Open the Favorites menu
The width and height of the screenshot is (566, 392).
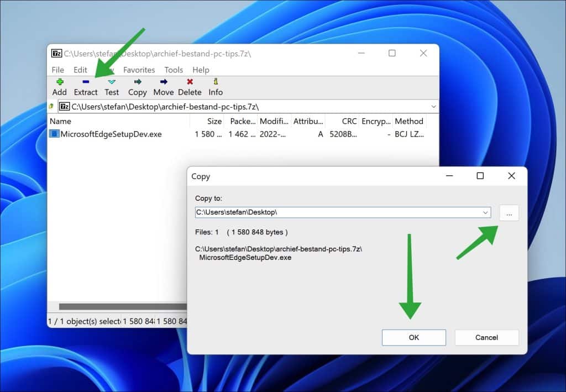[x=139, y=70]
